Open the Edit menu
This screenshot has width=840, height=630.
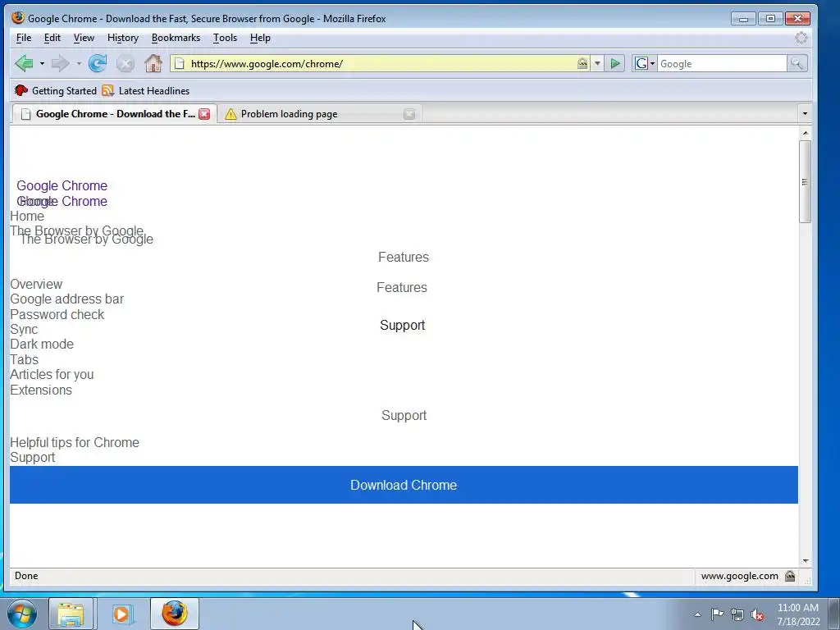tap(52, 38)
